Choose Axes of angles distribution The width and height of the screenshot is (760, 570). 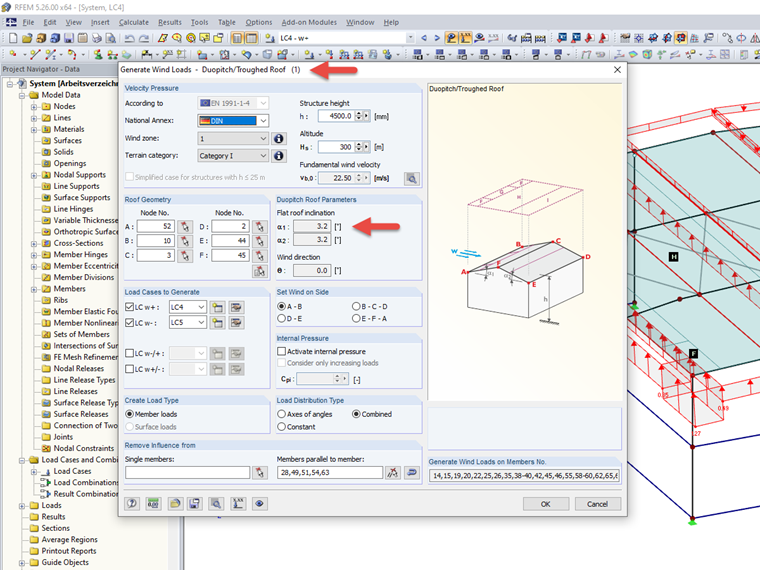pyautogui.click(x=281, y=414)
